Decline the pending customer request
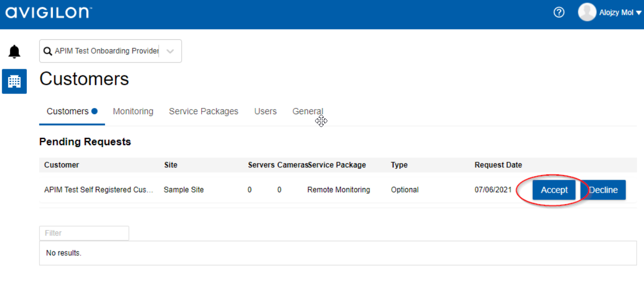The width and height of the screenshot is (644, 298). pos(603,190)
